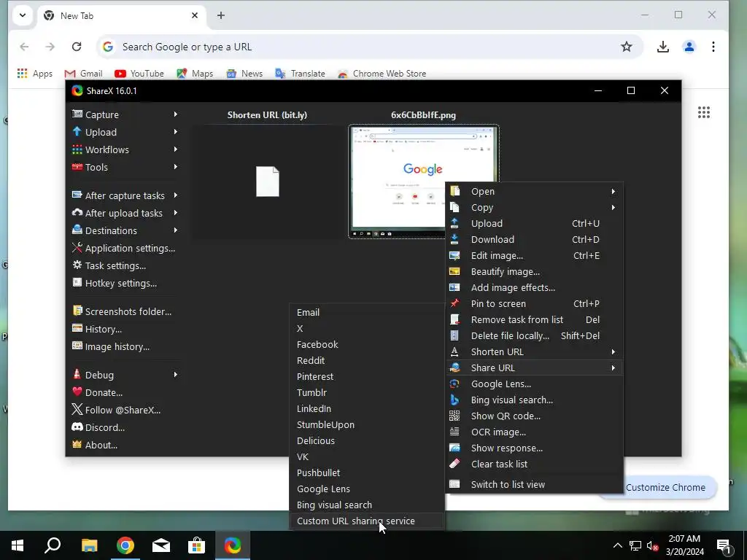Click the Image history icon
The height and width of the screenshot is (560, 747).
pyautogui.click(x=77, y=346)
